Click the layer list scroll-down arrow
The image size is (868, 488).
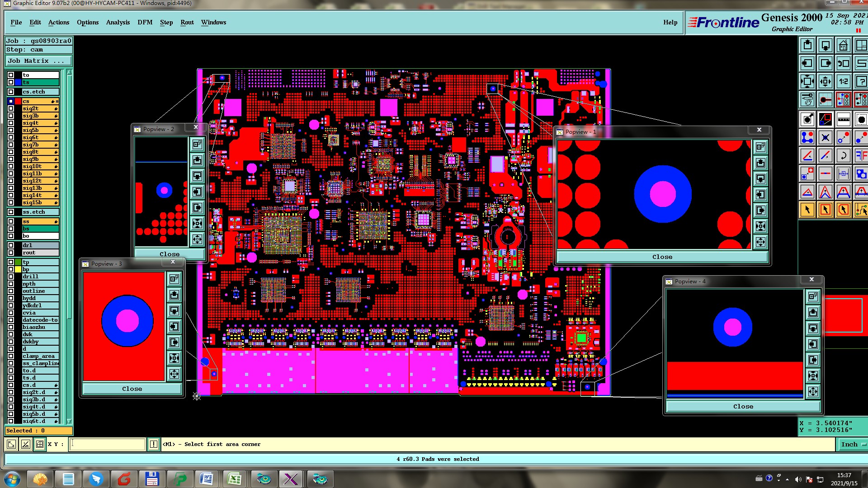tap(69, 421)
